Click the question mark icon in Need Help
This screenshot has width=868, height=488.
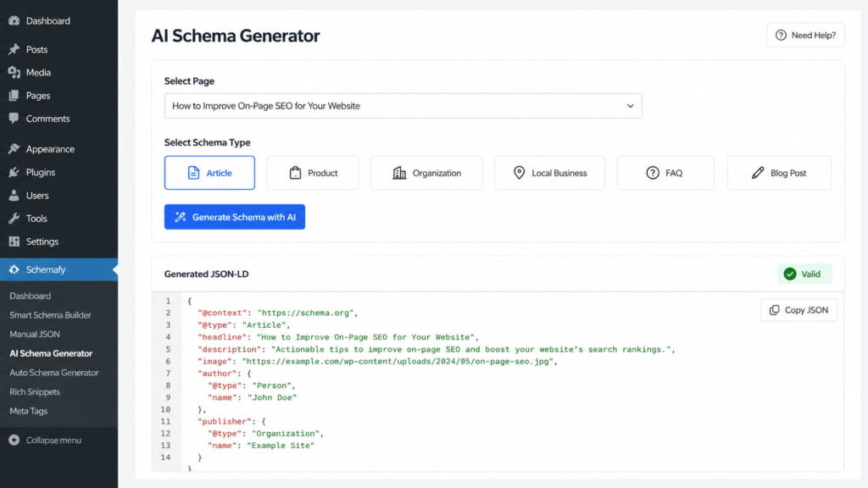781,36
